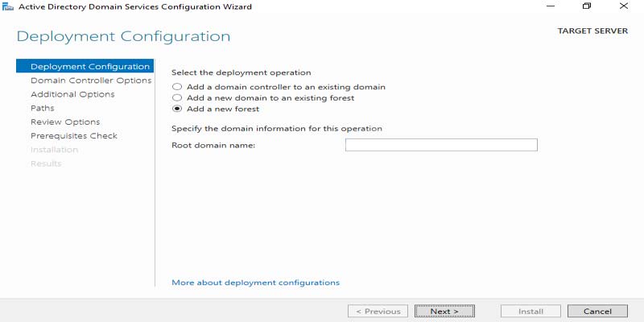
Task: Focus the Root domain name text field
Action: point(440,145)
